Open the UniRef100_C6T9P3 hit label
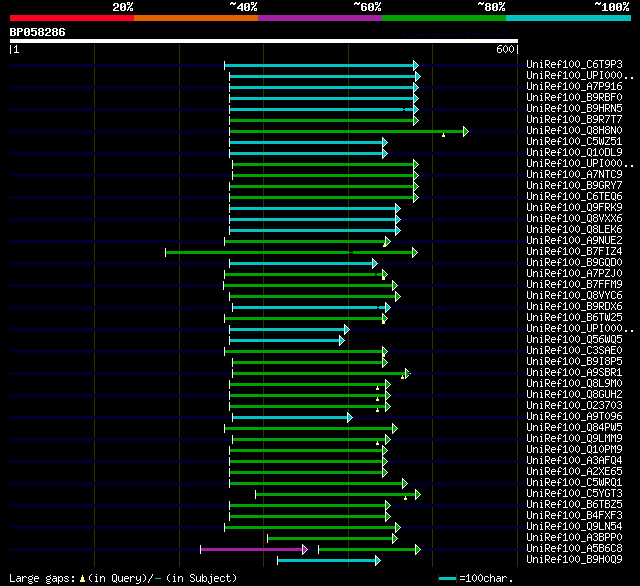Screen dimensions: 640x586 pyautogui.click(x=574, y=64)
